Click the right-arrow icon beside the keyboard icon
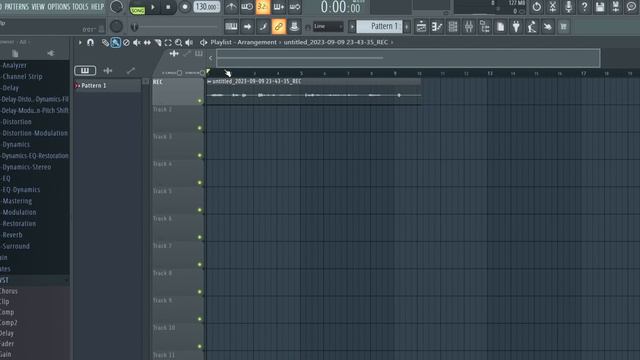640x360 pixels. point(247,27)
